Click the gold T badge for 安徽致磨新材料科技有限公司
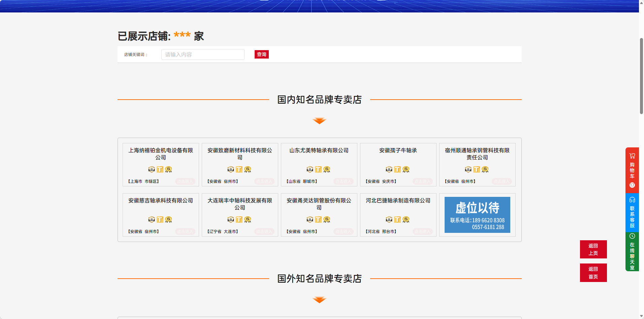 (x=239, y=169)
